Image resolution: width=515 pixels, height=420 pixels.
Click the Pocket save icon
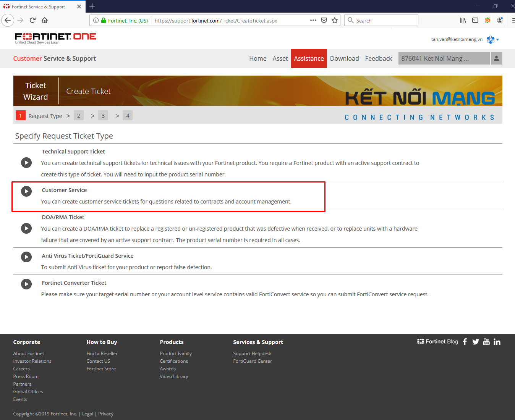324,20
